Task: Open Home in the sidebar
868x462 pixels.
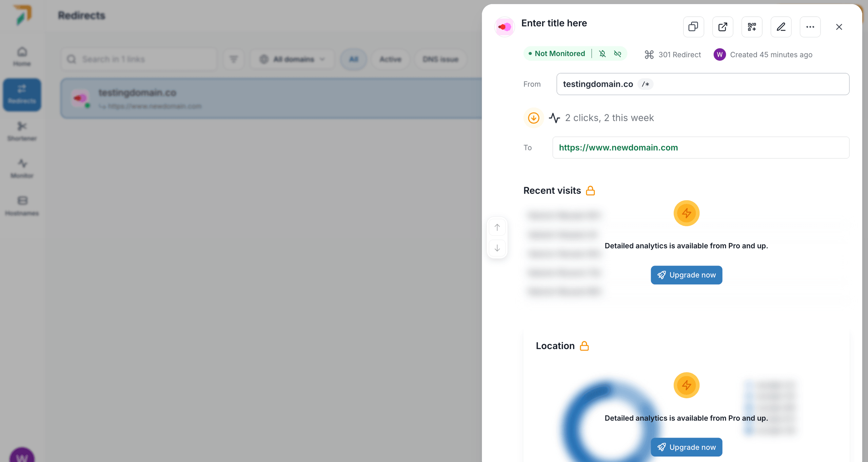Action: (x=22, y=57)
